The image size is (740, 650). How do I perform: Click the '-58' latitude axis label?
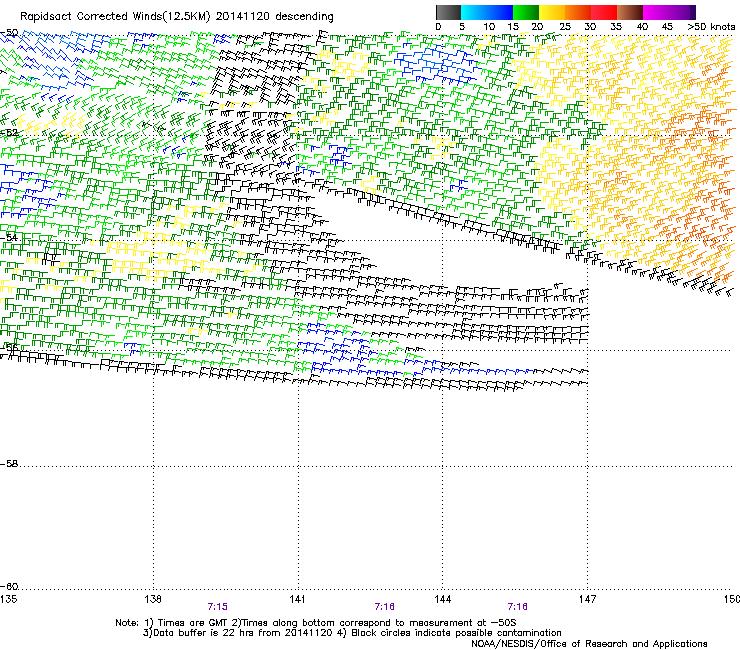[x=9, y=464]
